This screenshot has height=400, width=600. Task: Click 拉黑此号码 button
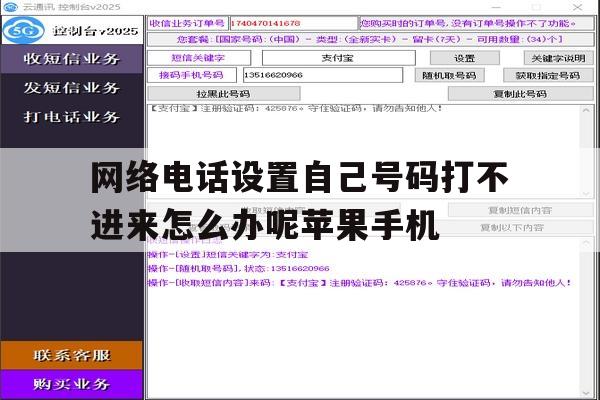pyautogui.click(x=224, y=94)
